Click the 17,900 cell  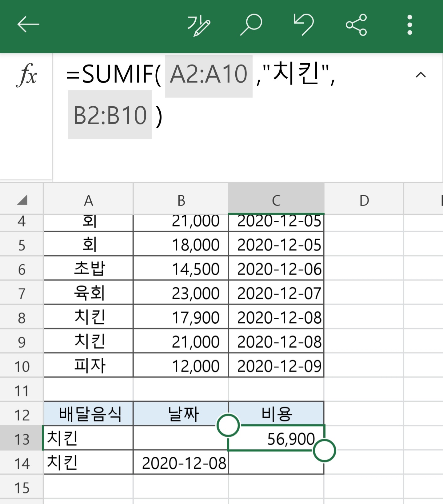(x=181, y=317)
